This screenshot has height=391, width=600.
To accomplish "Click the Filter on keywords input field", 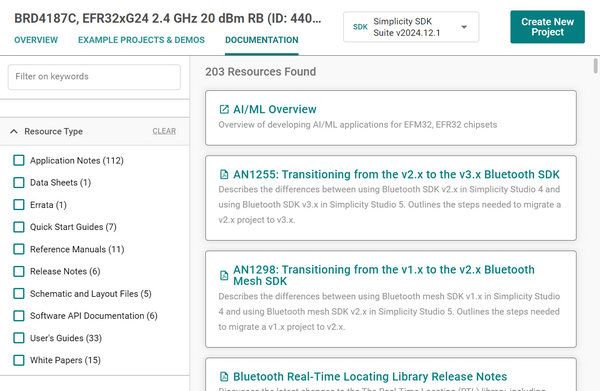I will click(x=94, y=77).
